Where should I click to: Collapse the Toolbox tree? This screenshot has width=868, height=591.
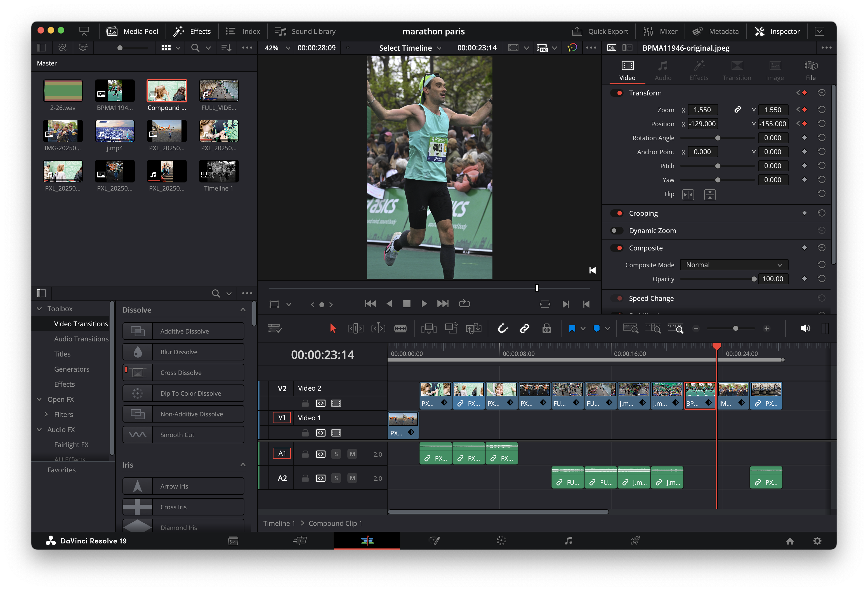[x=39, y=309]
